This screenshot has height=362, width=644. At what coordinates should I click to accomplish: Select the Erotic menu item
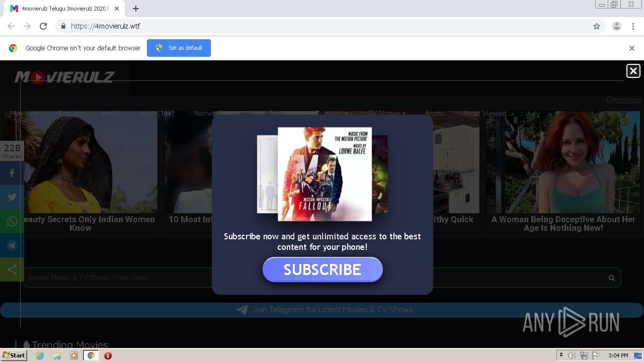pos(435,113)
